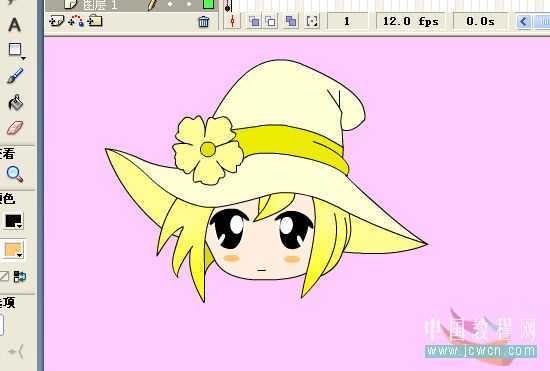Click the Swap Colors button
The width and height of the screenshot is (550, 371).
tap(20, 277)
